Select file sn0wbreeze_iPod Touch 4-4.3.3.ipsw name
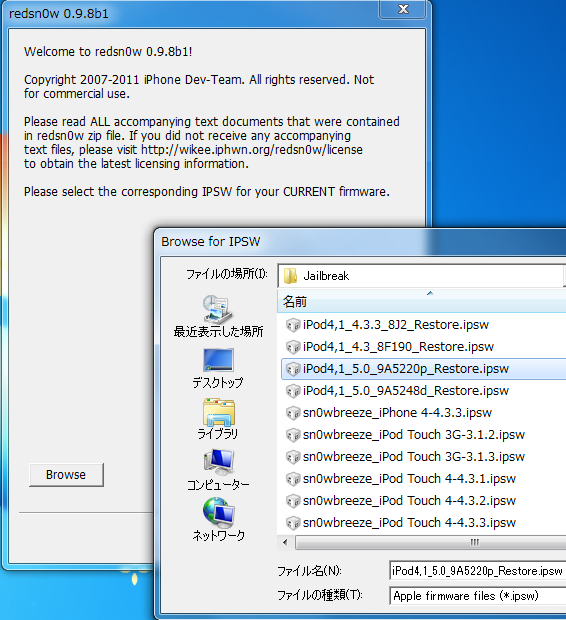 (409, 523)
